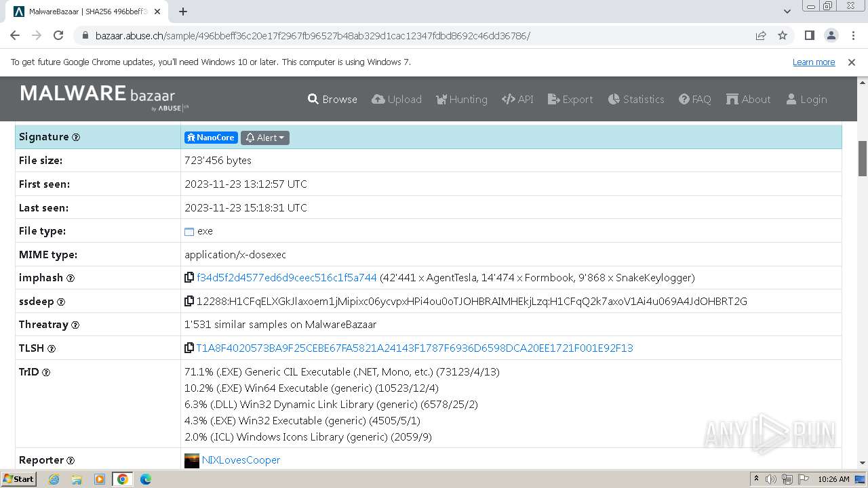Click the scrollbar down arrow
This screenshot has height=488, width=868.
[x=863, y=463]
